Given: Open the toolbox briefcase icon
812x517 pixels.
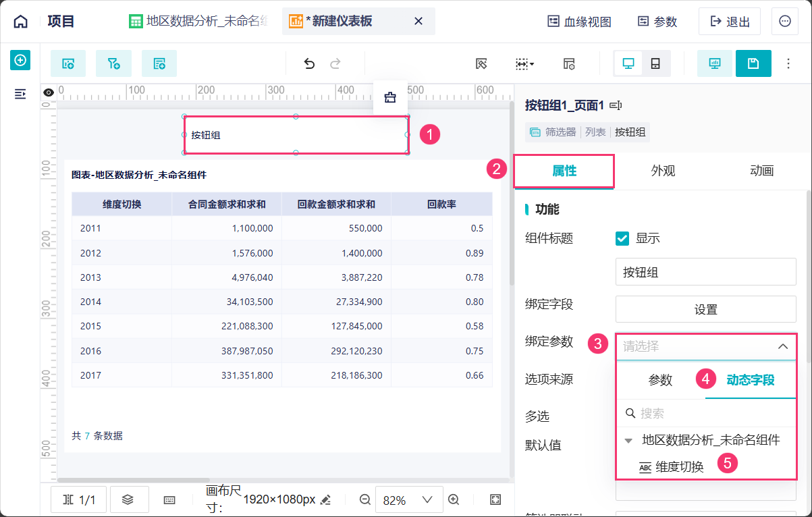Looking at the screenshot, I should 390,97.
